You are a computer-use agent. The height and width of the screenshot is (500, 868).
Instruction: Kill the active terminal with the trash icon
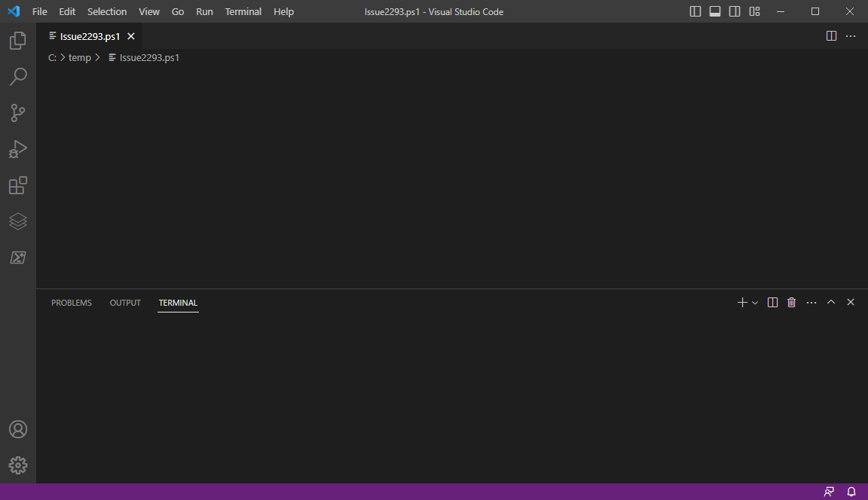[x=791, y=302]
